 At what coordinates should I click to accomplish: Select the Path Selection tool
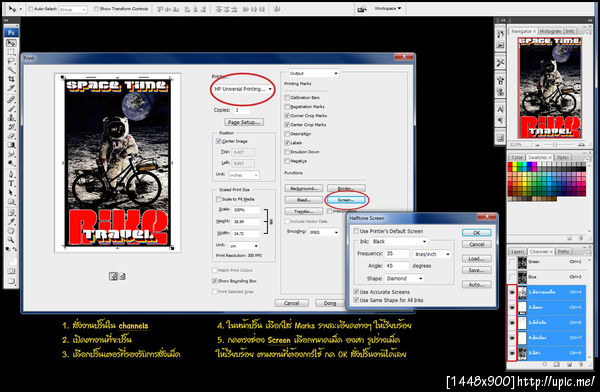tap(11, 193)
